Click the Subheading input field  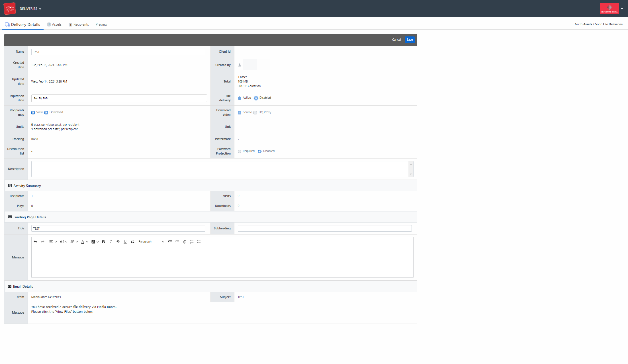(325, 228)
